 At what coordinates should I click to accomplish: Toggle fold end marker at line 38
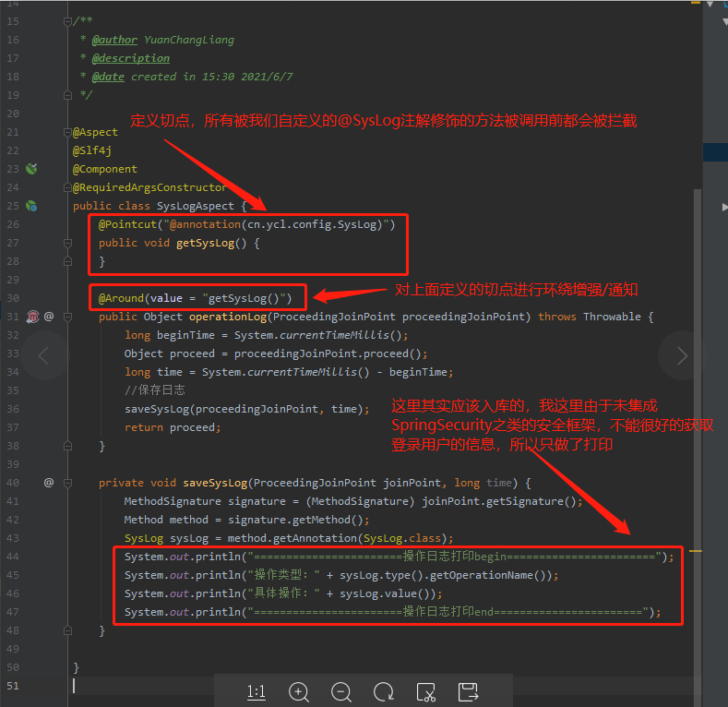point(67,446)
